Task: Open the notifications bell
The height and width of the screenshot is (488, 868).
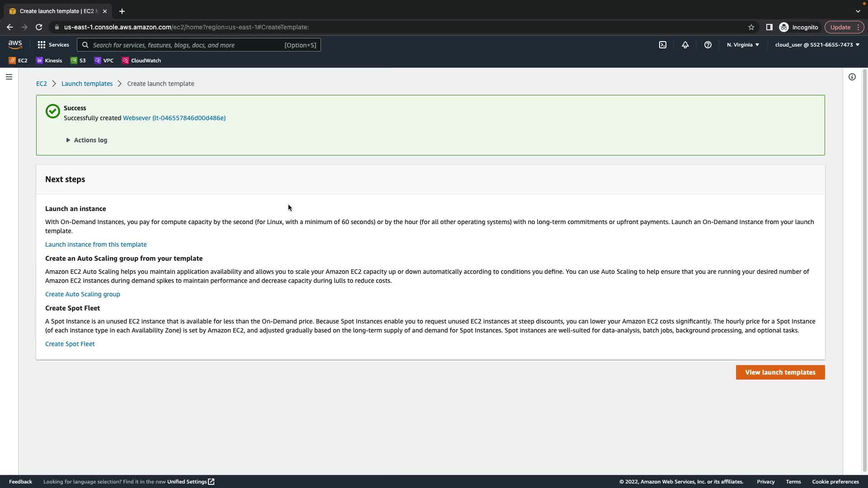Action: tap(685, 45)
